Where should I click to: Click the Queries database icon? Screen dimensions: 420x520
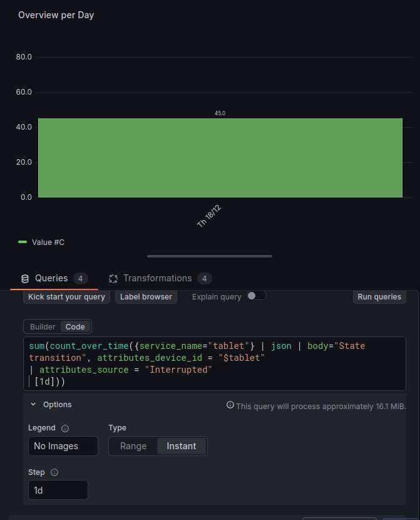point(25,279)
